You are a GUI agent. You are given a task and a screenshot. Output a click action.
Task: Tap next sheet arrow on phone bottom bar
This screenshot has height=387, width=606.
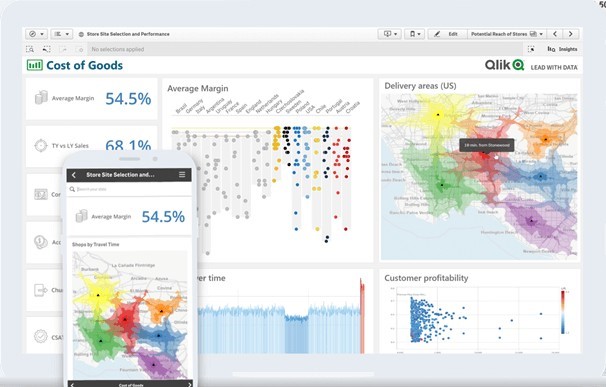click(189, 385)
